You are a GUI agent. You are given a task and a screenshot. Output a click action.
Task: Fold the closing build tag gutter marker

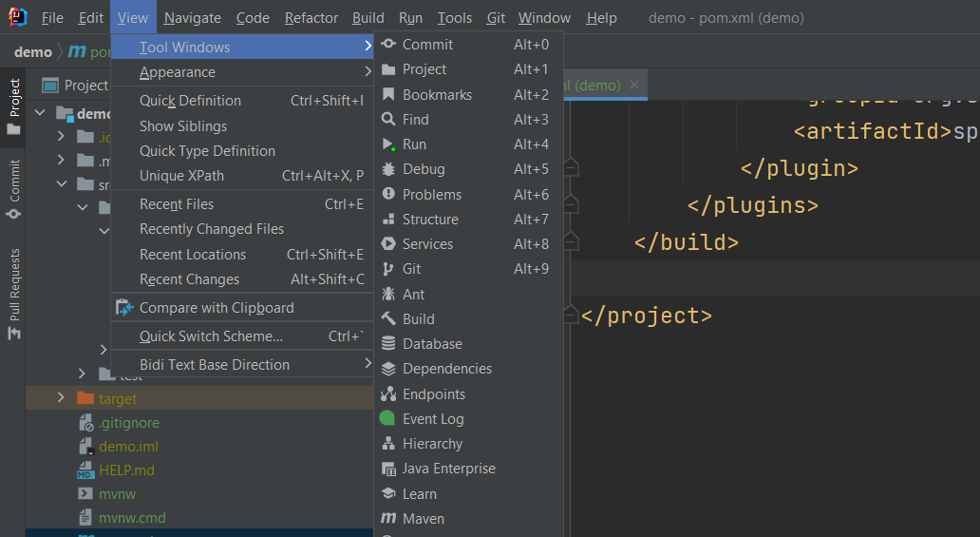pos(570,242)
